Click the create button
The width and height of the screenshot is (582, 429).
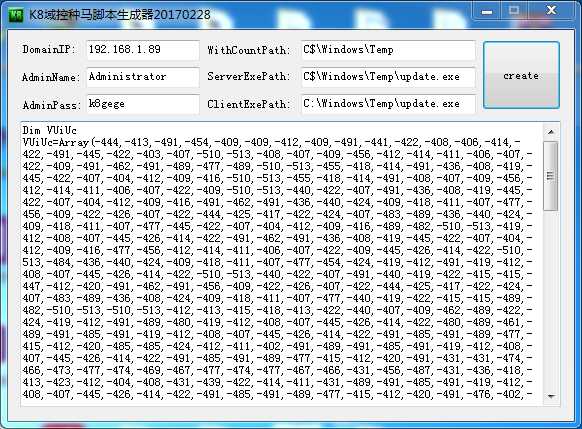coord(521,75)
